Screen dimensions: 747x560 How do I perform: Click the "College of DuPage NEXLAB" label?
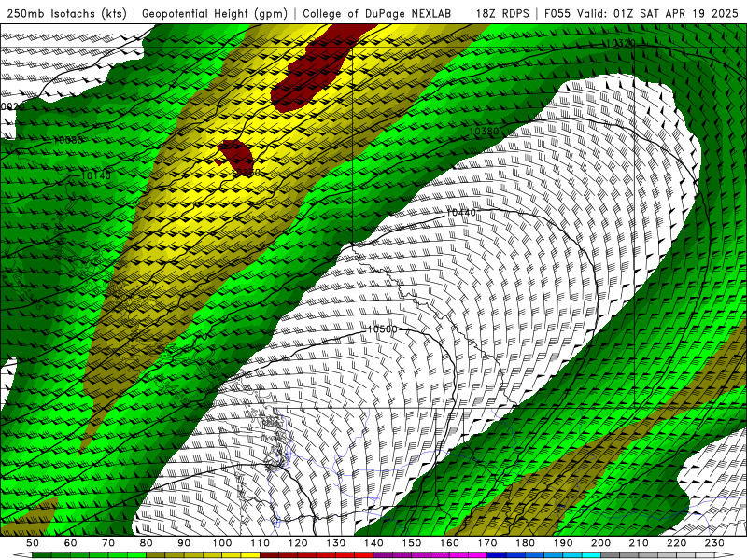pyautogui.click(x=377, y=13)
